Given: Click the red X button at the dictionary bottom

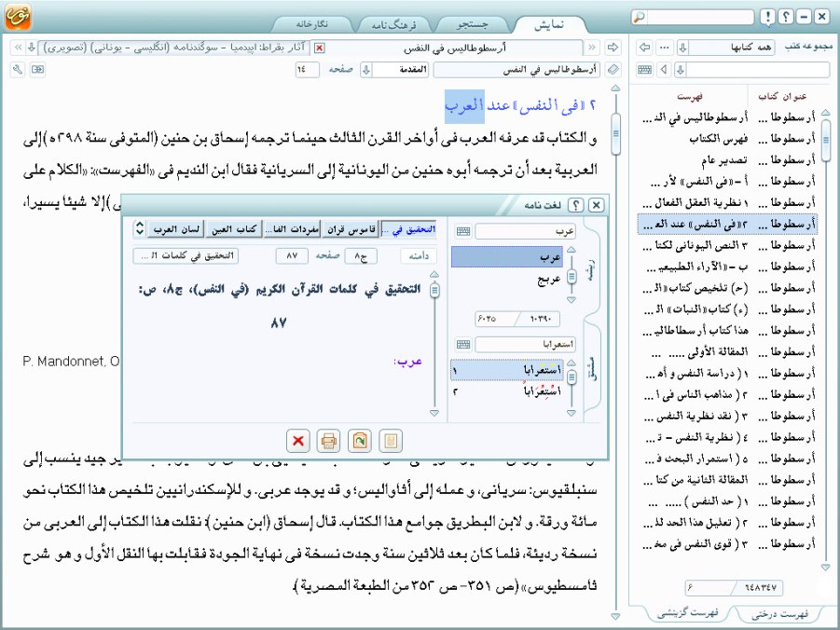Looking at the screenshot, I should click(297, 441).
